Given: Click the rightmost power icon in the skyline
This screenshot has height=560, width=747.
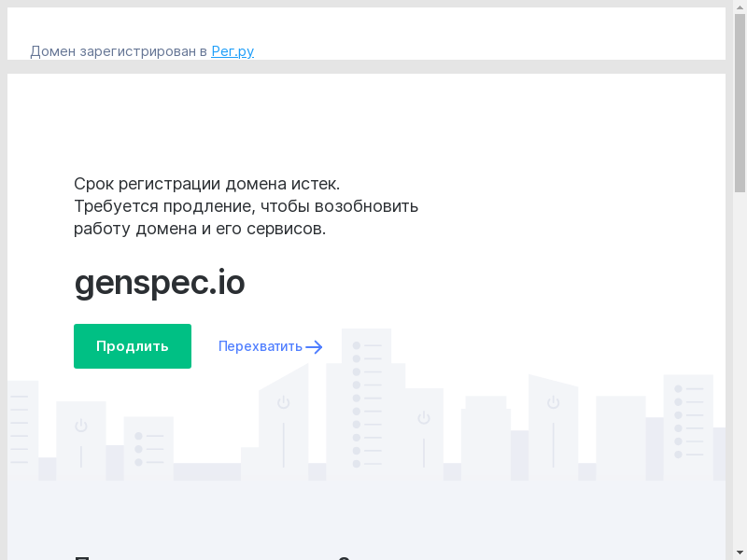Looking at the screenshot, I should pyautogui.click(x=553, y=402).
